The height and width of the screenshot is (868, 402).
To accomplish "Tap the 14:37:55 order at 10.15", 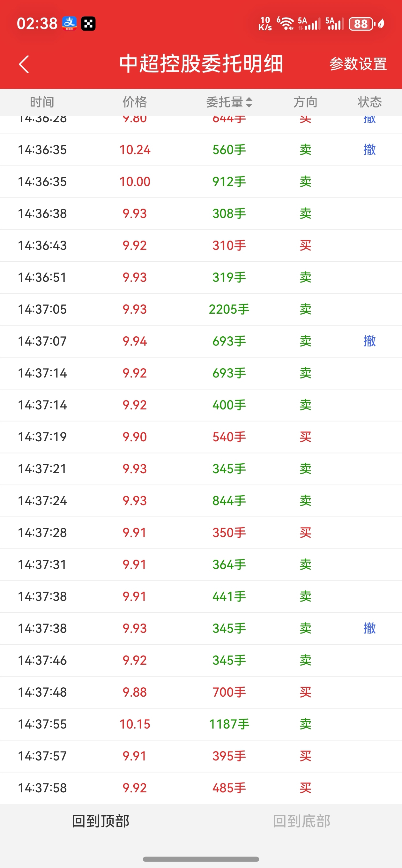I will [x=201, y=724].
